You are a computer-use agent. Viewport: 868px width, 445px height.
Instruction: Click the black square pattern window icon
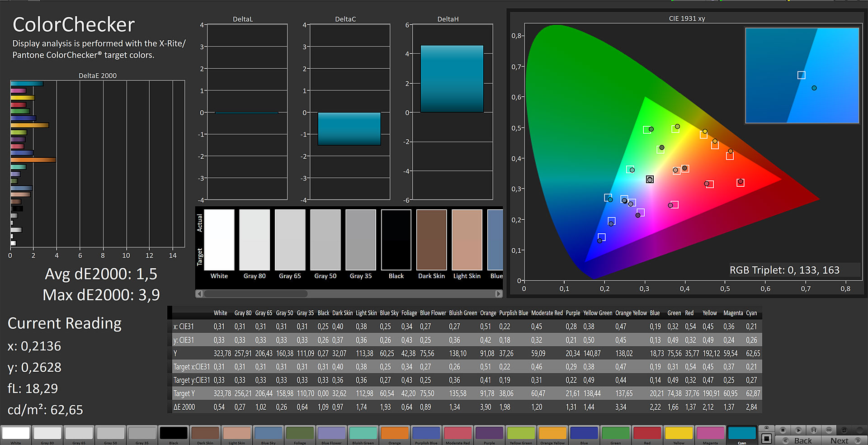[x=766, y=439]
